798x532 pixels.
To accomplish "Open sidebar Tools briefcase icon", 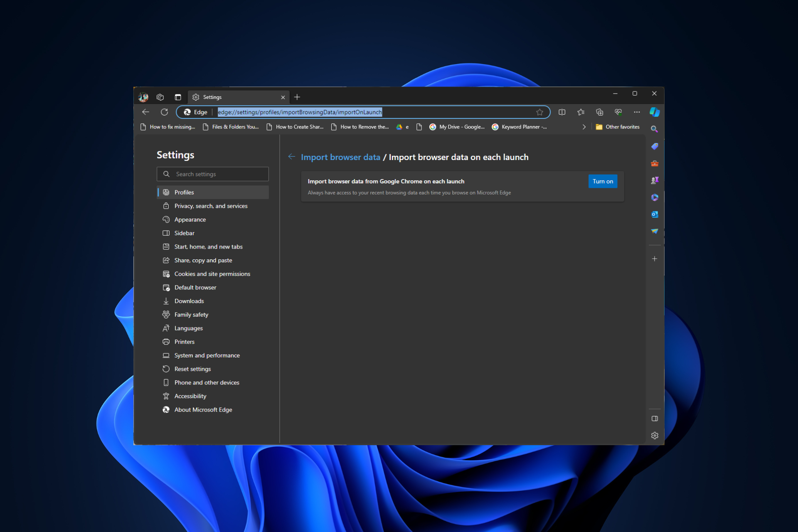I will (655, 163).
